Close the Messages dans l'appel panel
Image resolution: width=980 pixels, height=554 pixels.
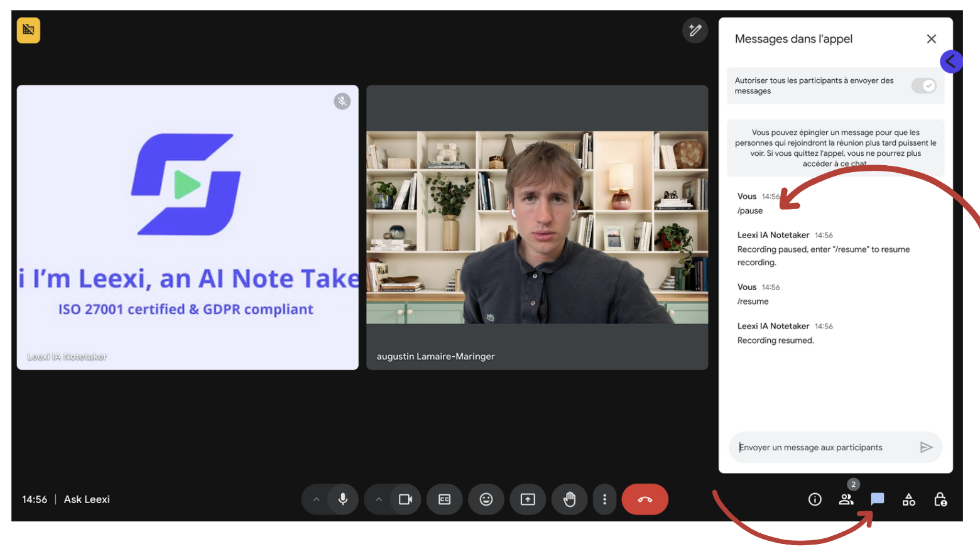click(x=932, y=39)
